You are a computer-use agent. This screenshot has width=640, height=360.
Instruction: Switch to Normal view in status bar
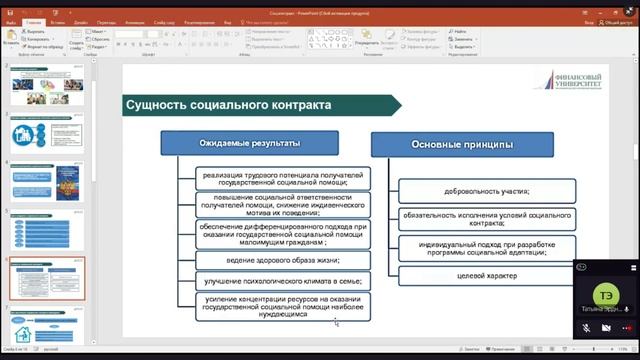click(528, 349)
